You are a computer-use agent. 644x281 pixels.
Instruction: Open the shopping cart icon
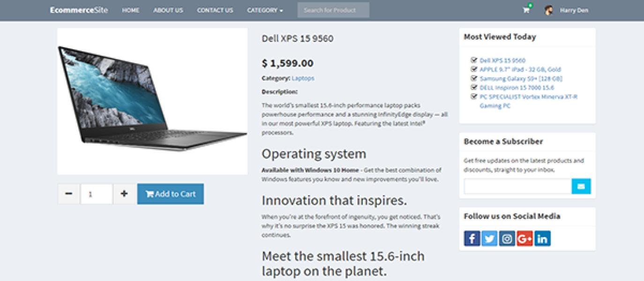[525, 9]
